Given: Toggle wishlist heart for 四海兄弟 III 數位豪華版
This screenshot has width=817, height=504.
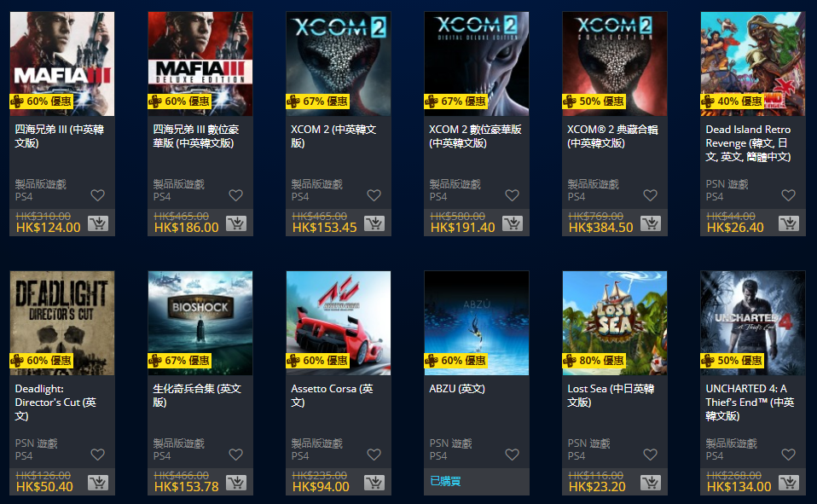Looking at the screenshot, I should point(236,195).
